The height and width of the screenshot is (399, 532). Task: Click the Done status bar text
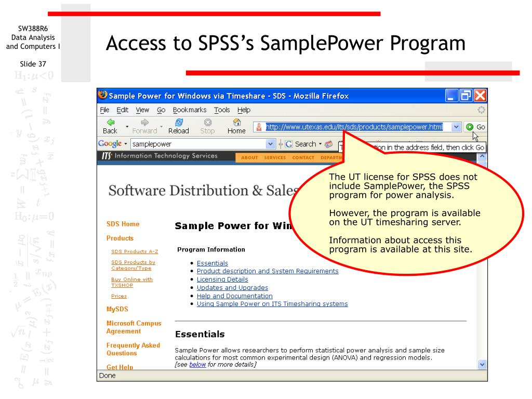point(107,376)
